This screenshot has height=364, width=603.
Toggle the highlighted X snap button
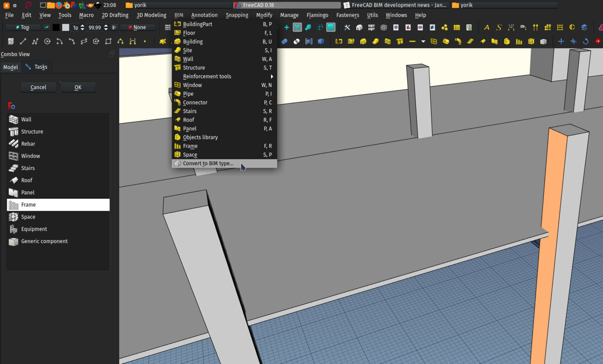pyautogui.click(x=297, y=27)
